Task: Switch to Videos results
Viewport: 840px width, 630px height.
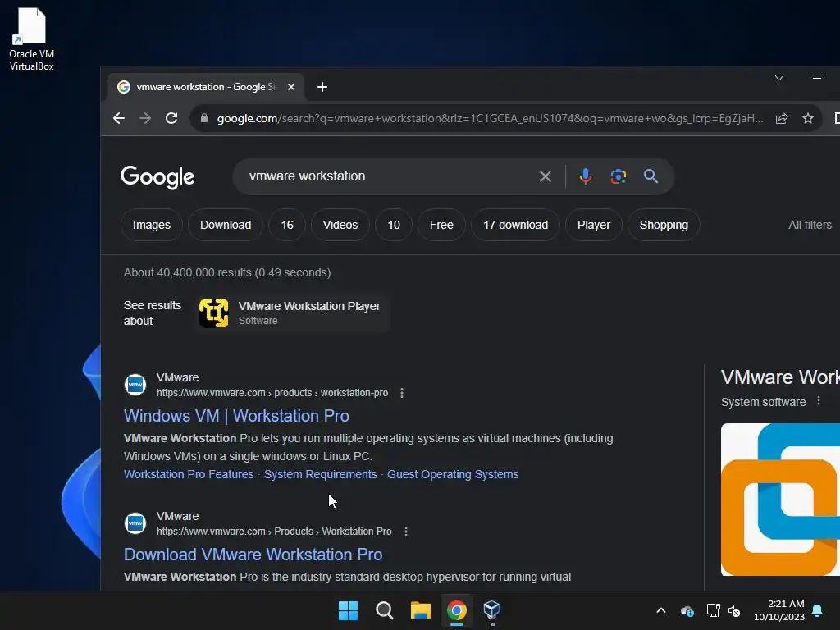Action: pos(340,225)
